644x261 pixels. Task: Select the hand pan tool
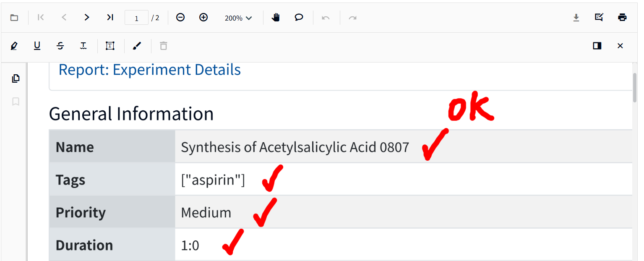(276, 17)
